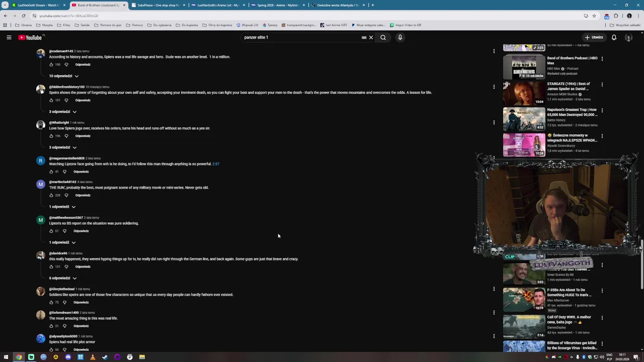Start voice search with the microphone
This screenshot has width=644, height=362.
(400, 37)
